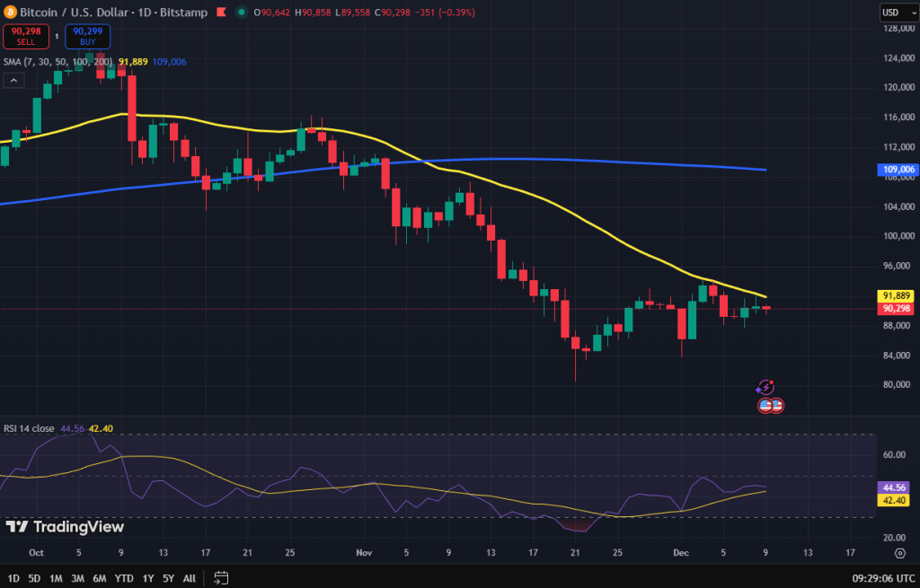
Task: Select the 3M time range
Action: (x=77, y=579)
